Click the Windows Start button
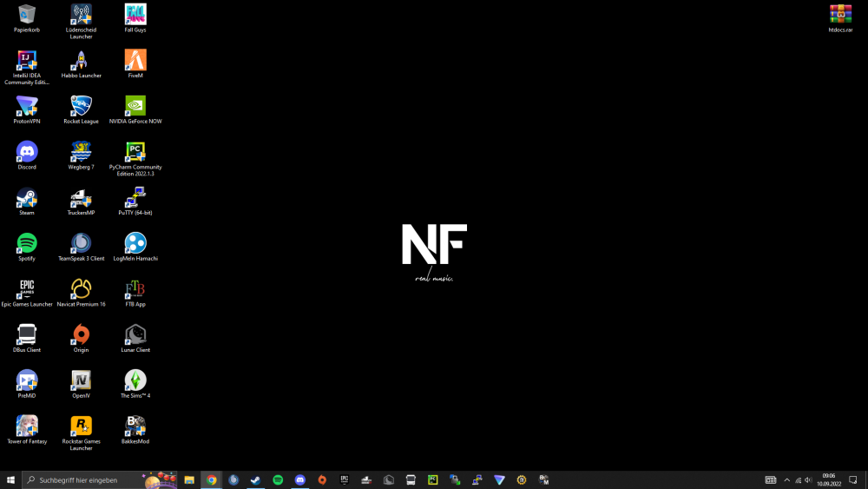The image size is (868, 489). [x=11, y=479]
